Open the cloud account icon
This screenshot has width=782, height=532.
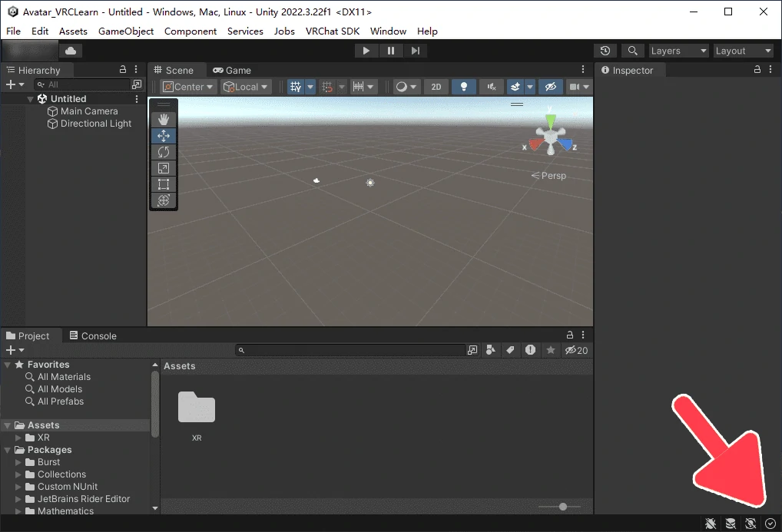(71, 51)
